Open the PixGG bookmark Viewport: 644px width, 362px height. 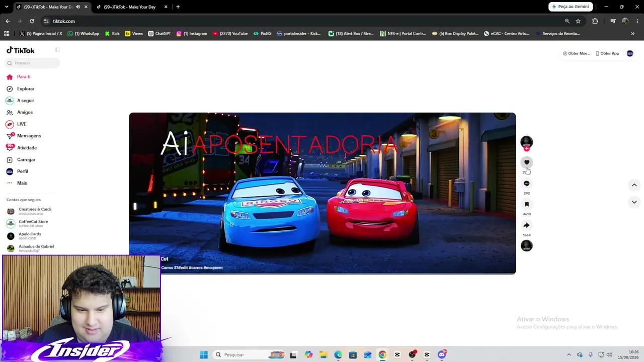(x=262, y=34)
